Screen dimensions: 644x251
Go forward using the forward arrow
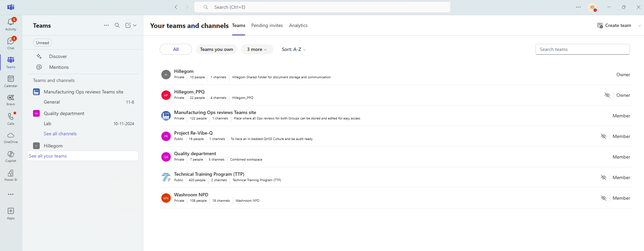point(187,7)
